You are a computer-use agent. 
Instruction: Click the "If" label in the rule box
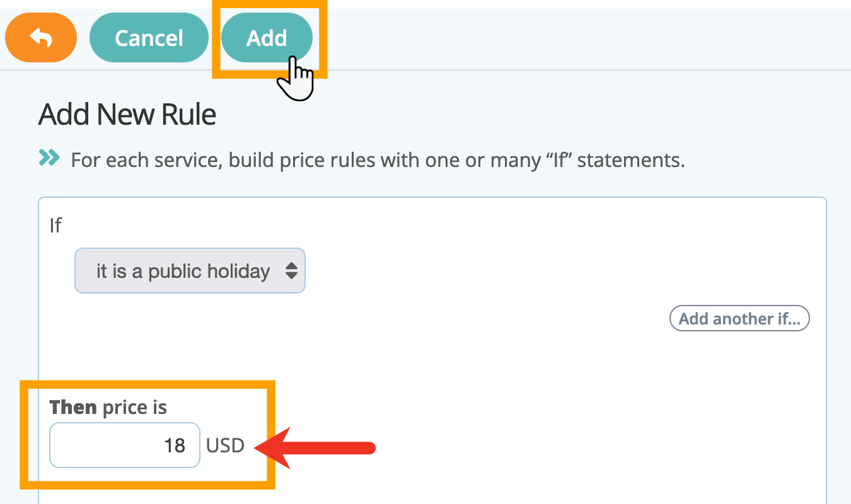coord(55,226)
